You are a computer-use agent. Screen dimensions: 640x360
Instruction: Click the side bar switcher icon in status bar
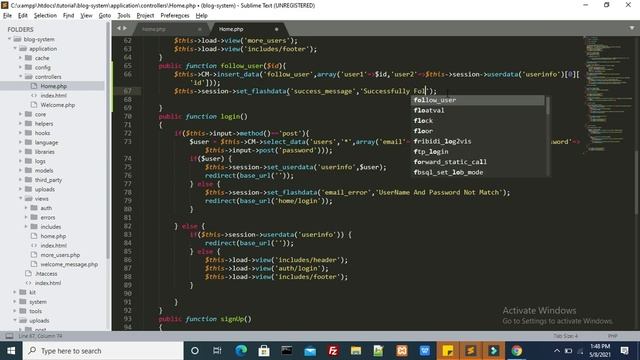(x=9, y=336)
